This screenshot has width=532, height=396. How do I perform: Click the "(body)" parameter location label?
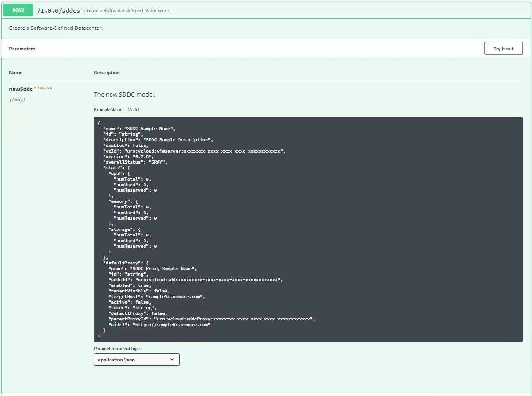[17, 100]
